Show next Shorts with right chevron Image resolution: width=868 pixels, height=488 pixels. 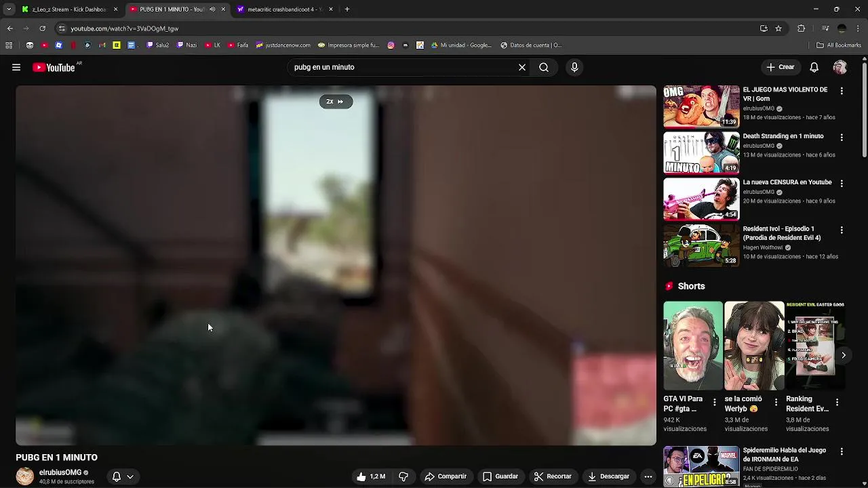(x=844, y=355)
